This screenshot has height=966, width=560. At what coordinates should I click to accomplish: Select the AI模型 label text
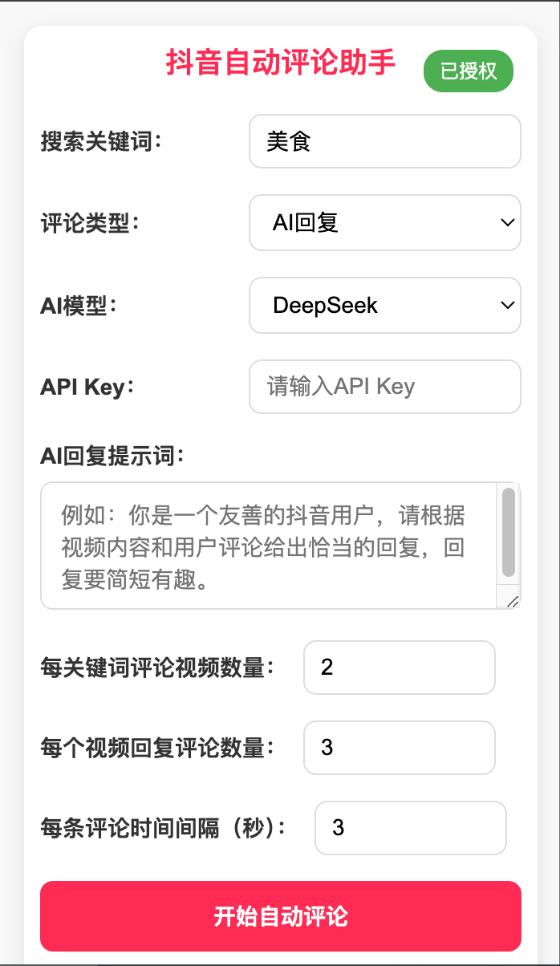(x=79, y=306)
